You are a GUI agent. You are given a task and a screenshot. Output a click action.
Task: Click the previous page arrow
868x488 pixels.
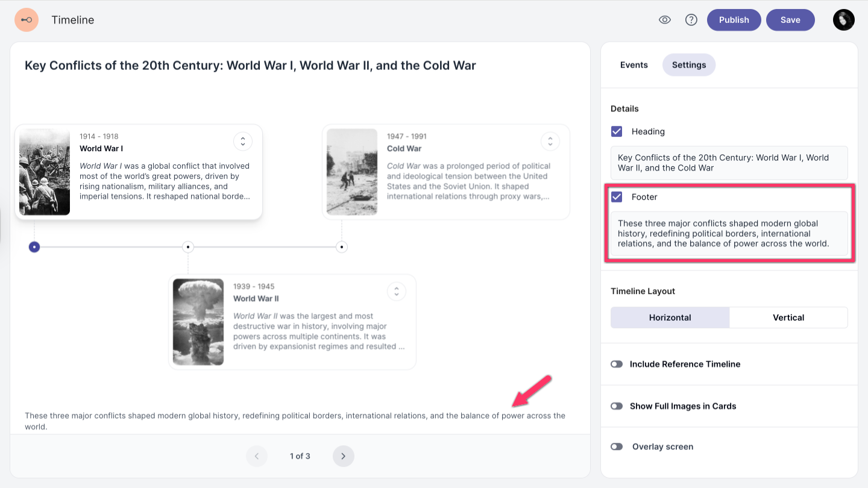click(x=256, y=456)
